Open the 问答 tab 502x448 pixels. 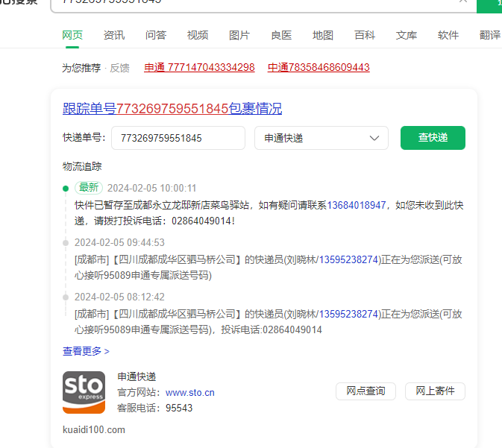156,35
